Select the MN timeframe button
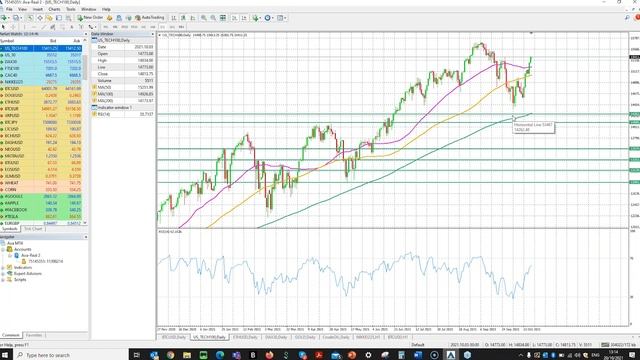The image size is (640, 360). pyautogui.click(x=181, y=27)
